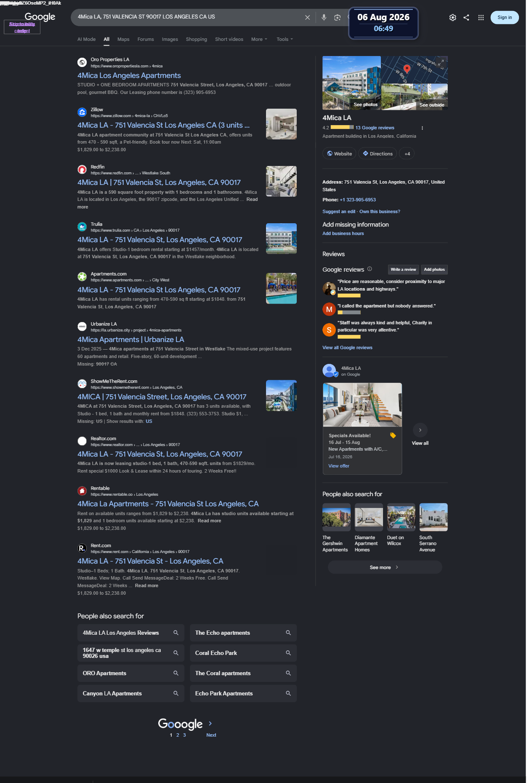This screenshot has width=532, height=783.
Task: Switch to the Short videos tab
Action: click(229, 39)
